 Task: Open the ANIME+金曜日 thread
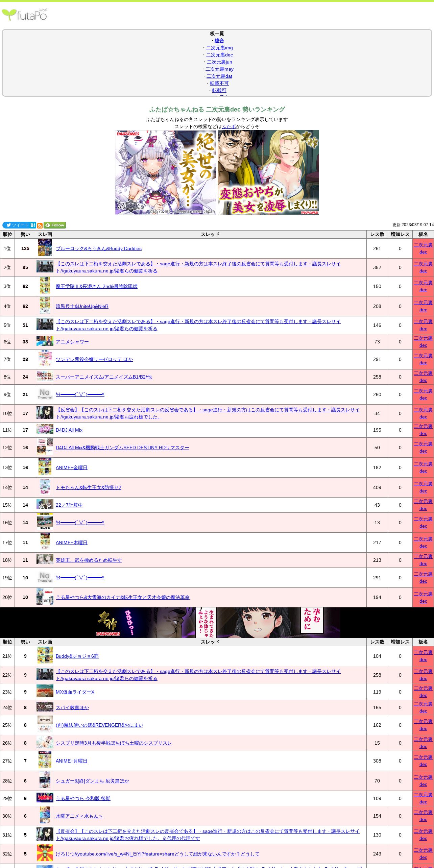coord(72,467)
